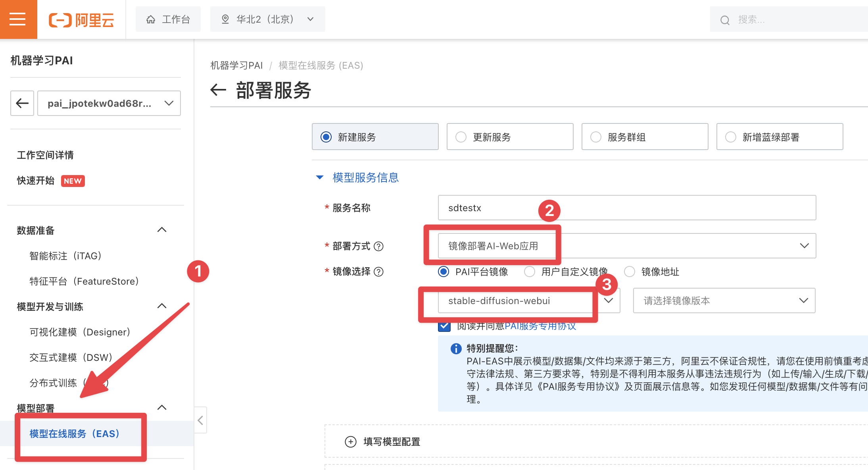Click the 机器学习PAI sidebar title
868x470 pixels.
[42, 60]
